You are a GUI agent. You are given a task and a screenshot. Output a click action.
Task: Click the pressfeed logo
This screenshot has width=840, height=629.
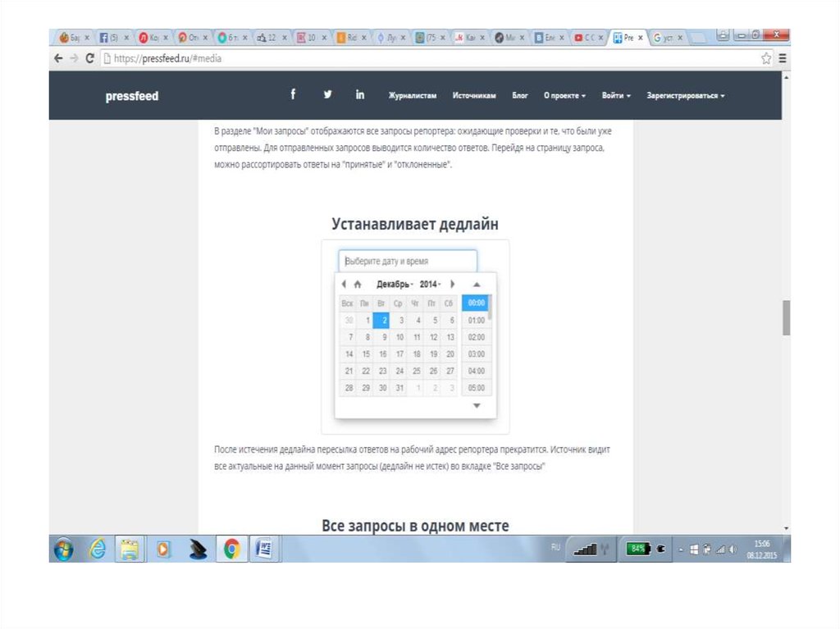point(132,96)
